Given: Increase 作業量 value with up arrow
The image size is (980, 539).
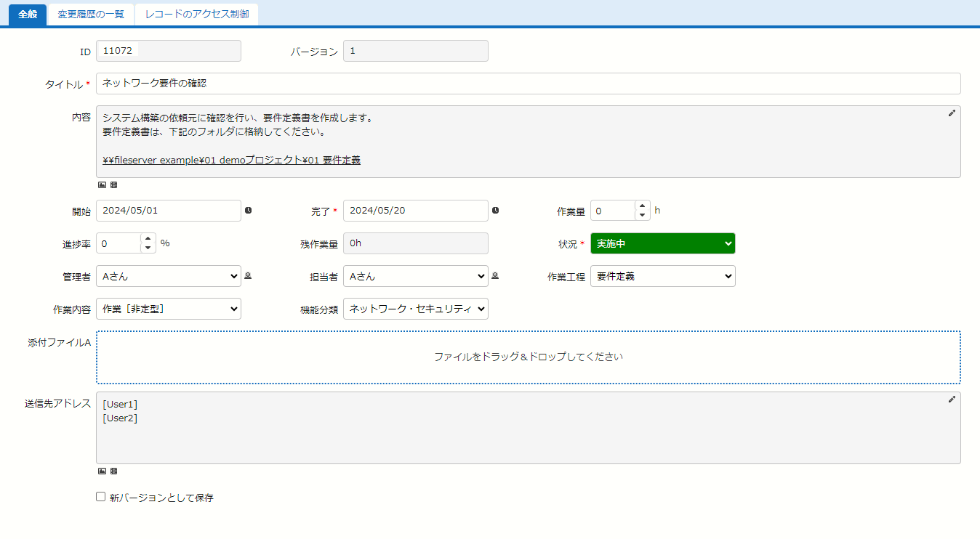Looking at the screenshot, I should click(642, 206).
